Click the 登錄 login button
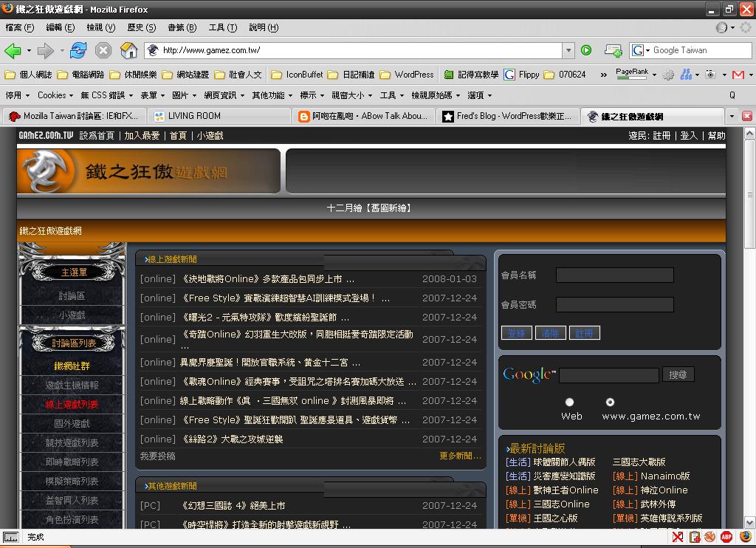The image size is (756, 548). click(516, 333)
